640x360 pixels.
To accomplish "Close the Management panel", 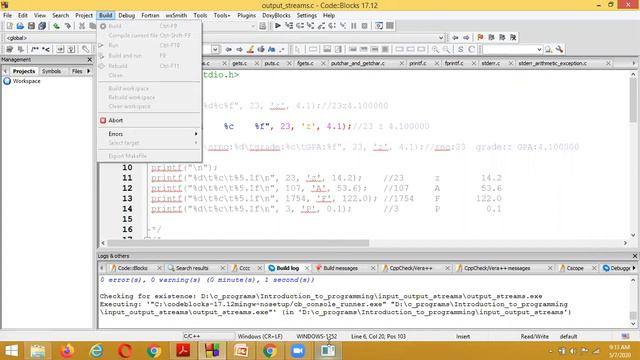I will click(x=90, y=60).
